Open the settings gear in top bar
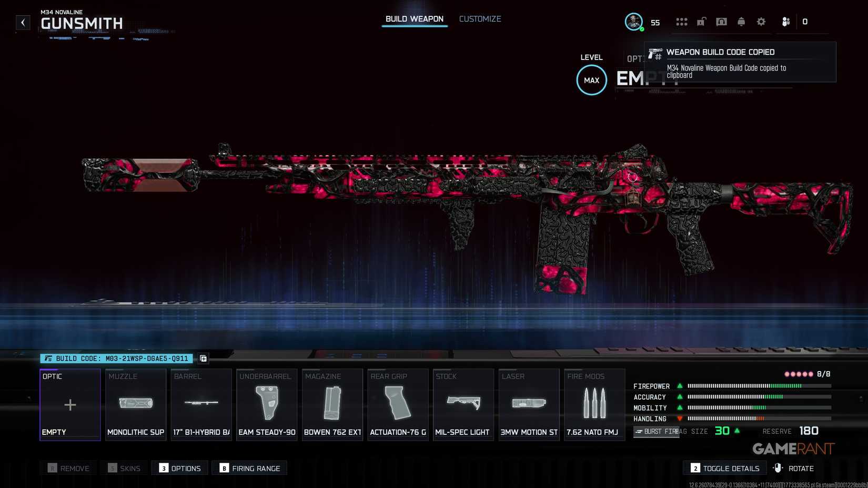The height and width of the screenshot is (488, 868). [x=761, y=22]
